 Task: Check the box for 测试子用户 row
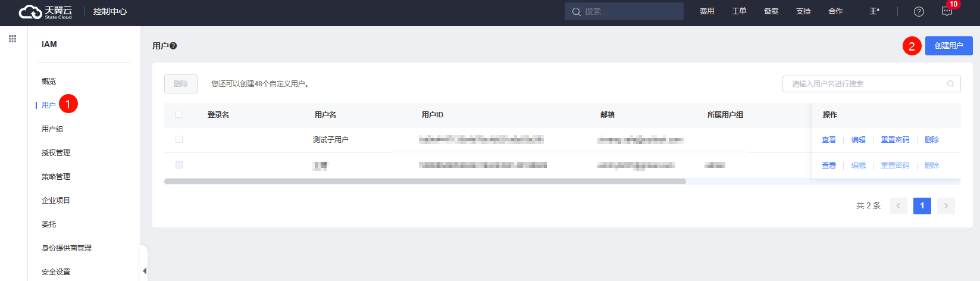[179, 139]
